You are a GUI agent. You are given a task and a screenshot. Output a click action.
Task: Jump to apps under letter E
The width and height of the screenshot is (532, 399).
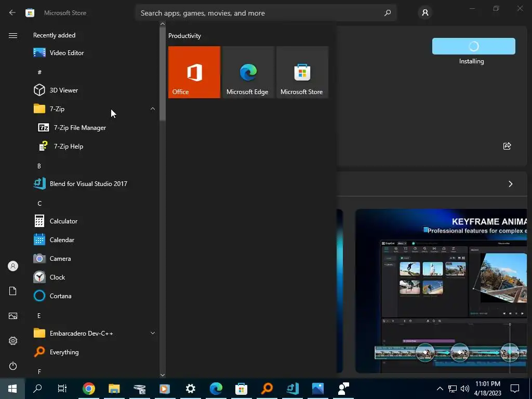tap(39, 316)
